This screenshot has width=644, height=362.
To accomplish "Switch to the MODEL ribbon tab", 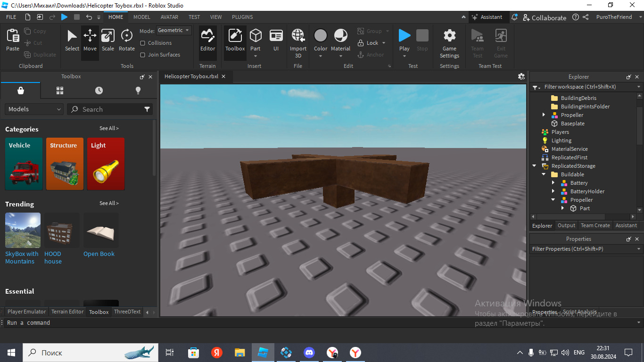I will [x=141, y=17].
